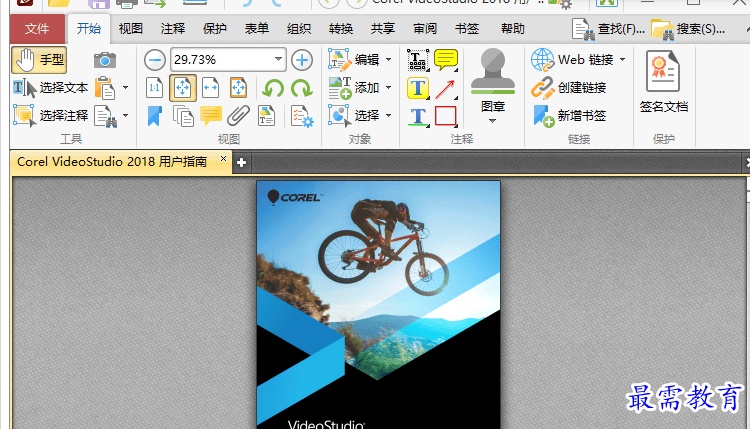This screenshot has height=429, width=750.
Task: Close the Corel VideoStudio 2018 document tab
Action: click(x=223, y=158)
